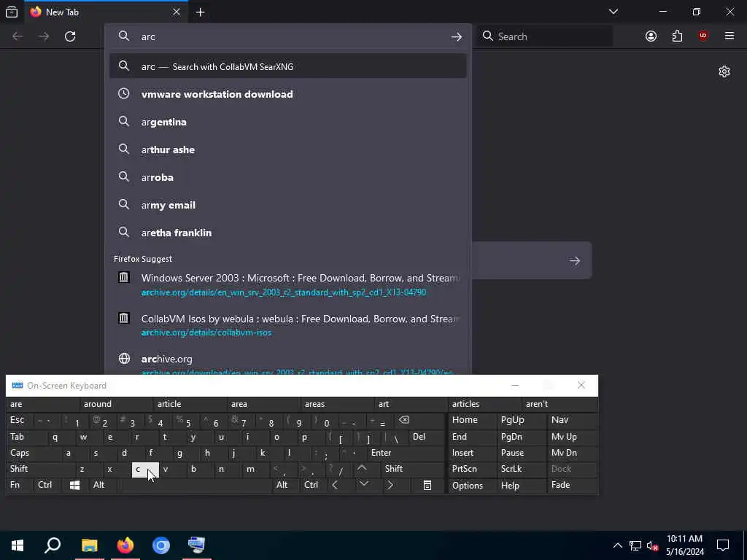Tap the Fade key

[572, 485]
